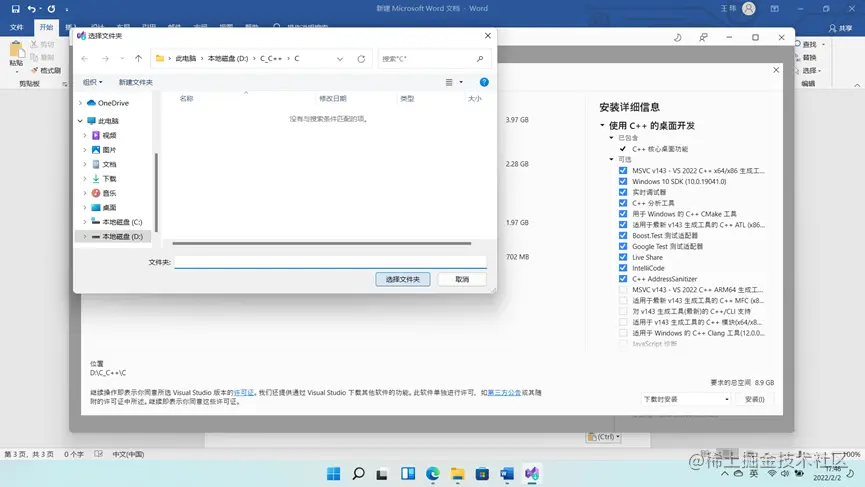Uncheck 用于 Windows 的 C++ CMake 工具
This screenshot has width=865, height=487.
point(623,214)
